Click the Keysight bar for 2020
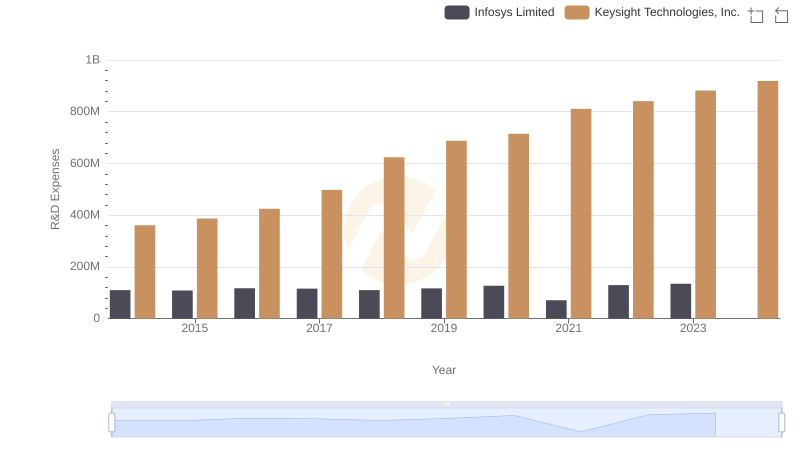This screenshot has height=461, width=800. [x=518, y=226]
